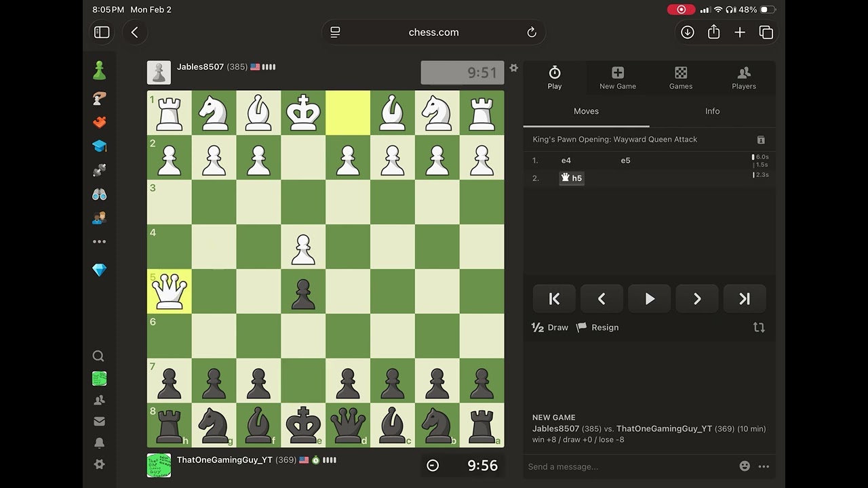
Task: Select the Qh5 move entry
Action: tap(572, 178)
